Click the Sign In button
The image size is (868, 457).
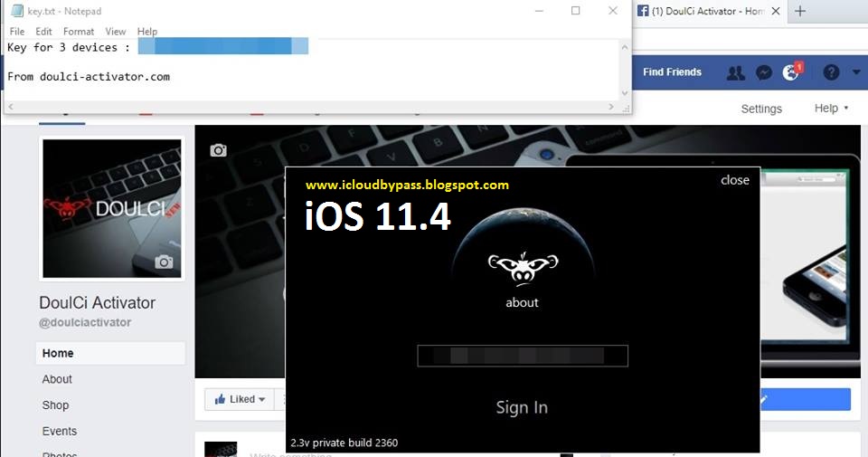click(x=522, y=408)
